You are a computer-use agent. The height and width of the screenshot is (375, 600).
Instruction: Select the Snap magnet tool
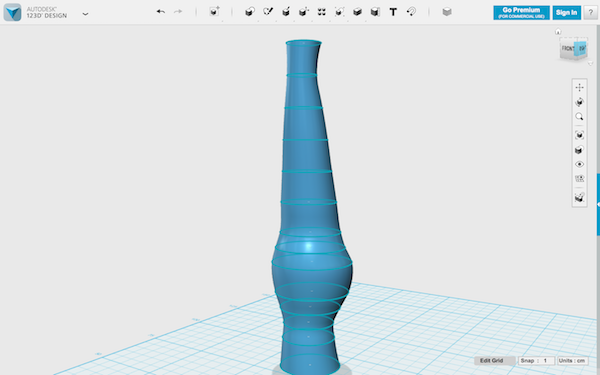(x=411, y=12)
